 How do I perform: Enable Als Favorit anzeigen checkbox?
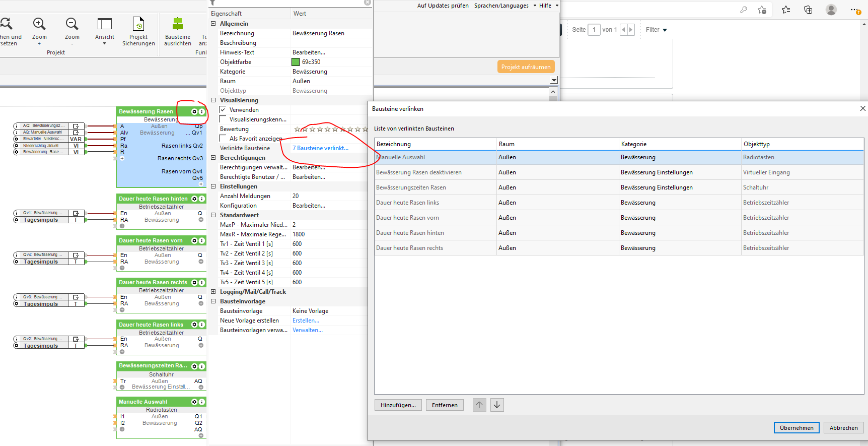pos(223,139)
